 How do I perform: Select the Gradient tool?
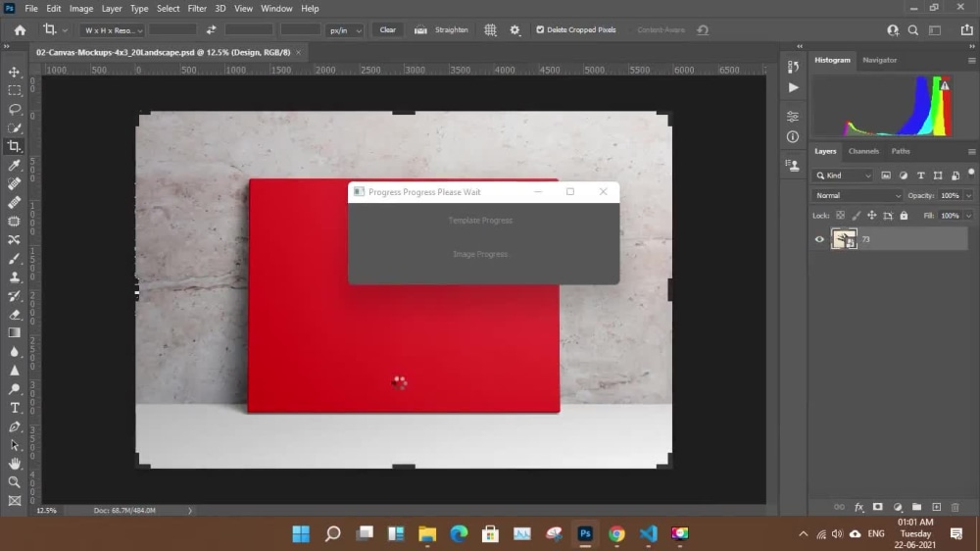point(15,333)
